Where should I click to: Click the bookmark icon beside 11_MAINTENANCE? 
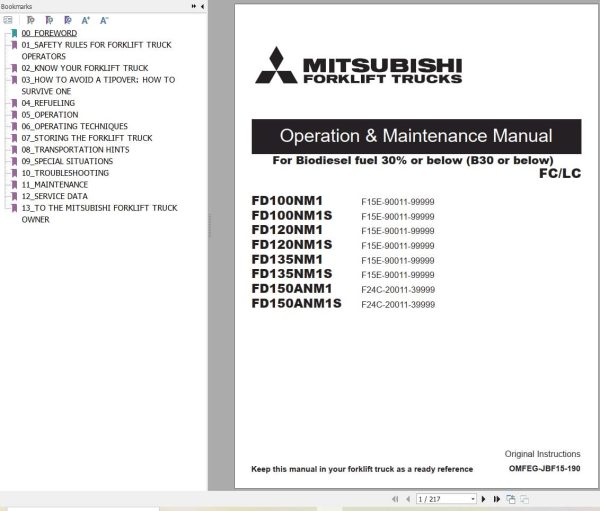point(14,184)
